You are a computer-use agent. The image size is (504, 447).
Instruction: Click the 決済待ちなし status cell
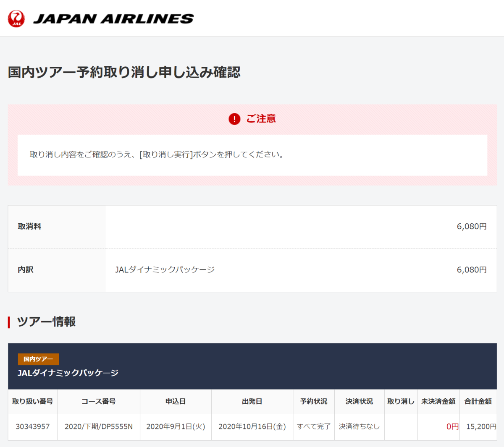359,426
